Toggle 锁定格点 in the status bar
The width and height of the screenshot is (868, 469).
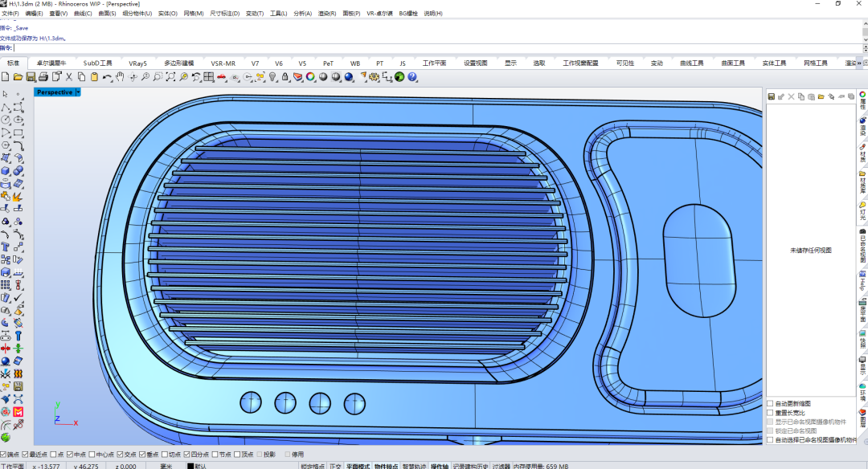pos(313,466)
